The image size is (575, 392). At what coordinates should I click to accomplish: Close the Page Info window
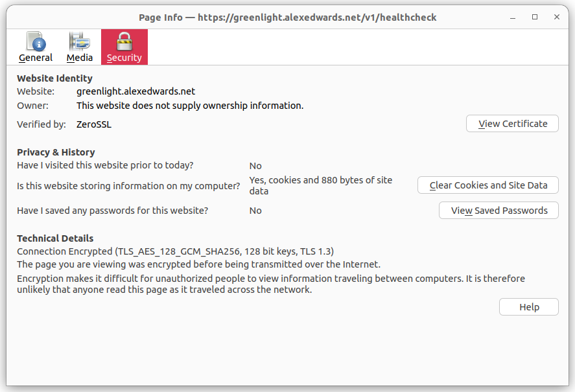pos(557,17)
